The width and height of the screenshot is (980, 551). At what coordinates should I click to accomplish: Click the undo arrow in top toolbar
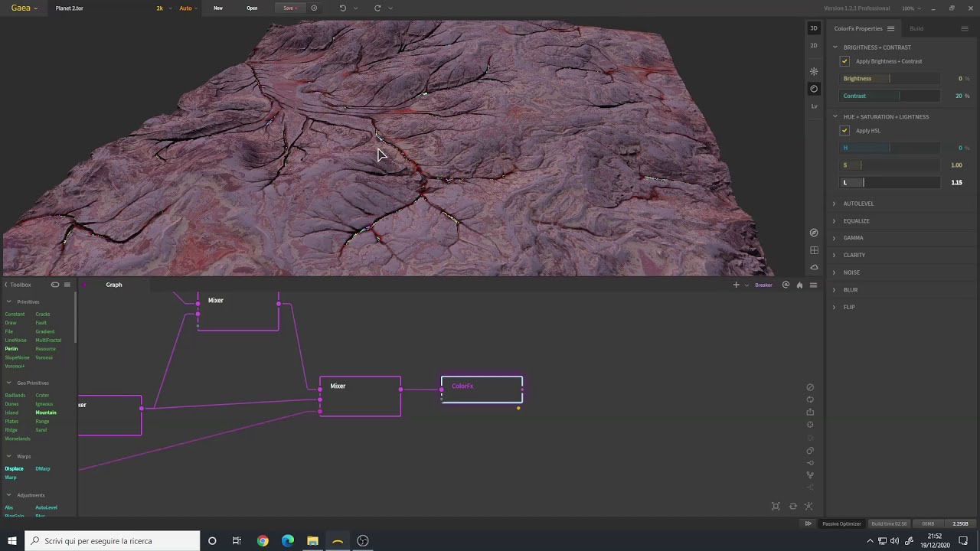click(x=342, y=8)
